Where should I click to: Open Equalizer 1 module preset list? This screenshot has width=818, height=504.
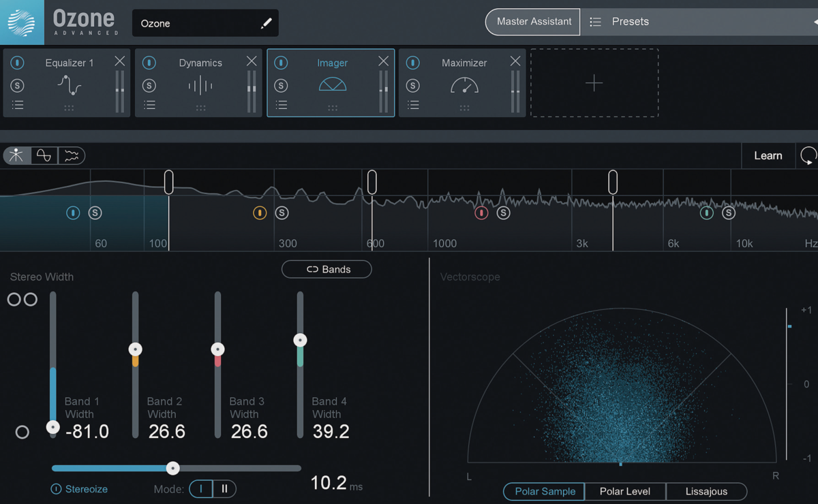click(x=18, y=105)
